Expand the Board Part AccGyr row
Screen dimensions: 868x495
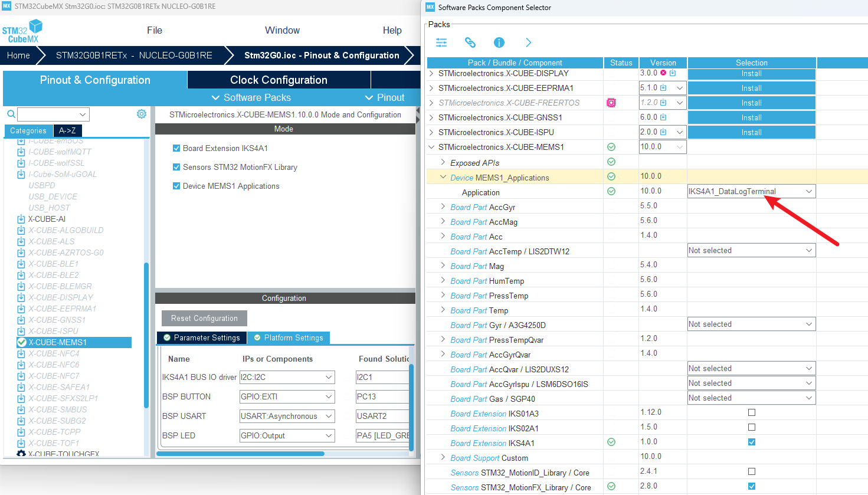click(443, 206)
